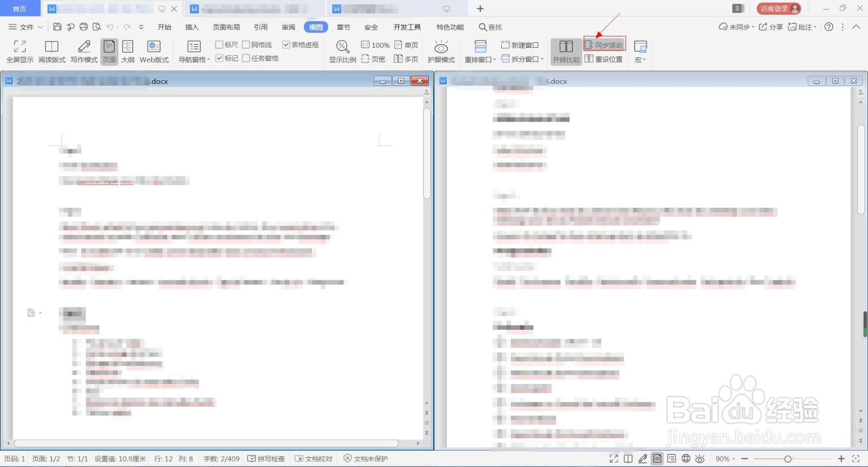The width and height of the screenshot is (868, 467).
Task: Go to the Home (首页) tab
Action: 20,9
